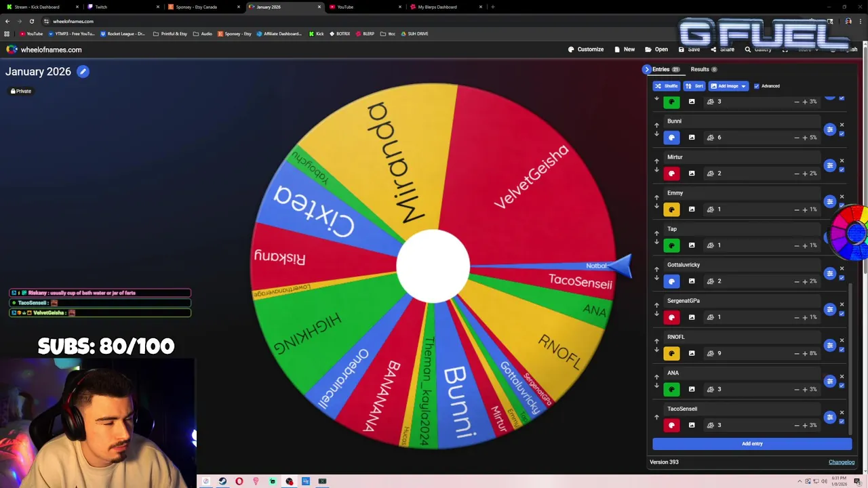Change ANA's green color swatch
Viewport: 868px width, 488px height.
pyautogui.click(x=671, y=389)
